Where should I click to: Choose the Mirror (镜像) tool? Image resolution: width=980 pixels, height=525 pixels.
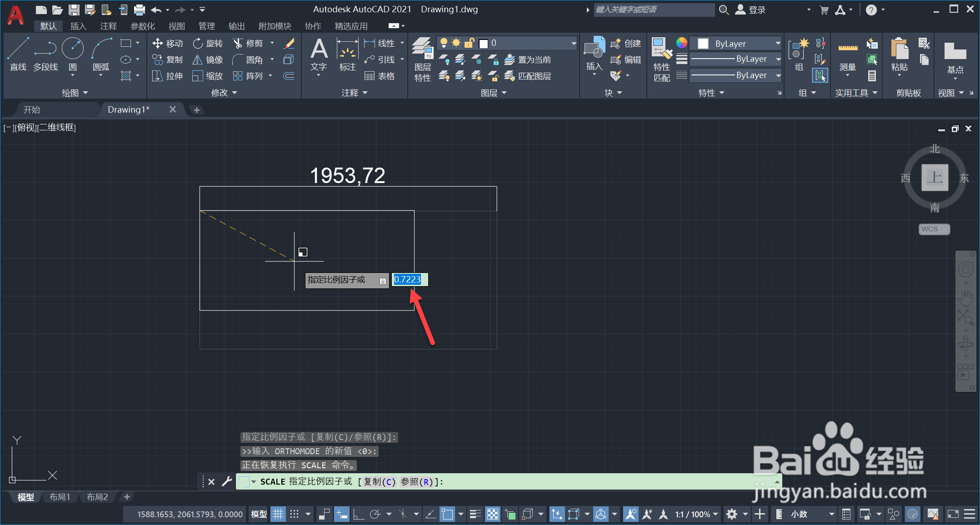tap(208, 59)
